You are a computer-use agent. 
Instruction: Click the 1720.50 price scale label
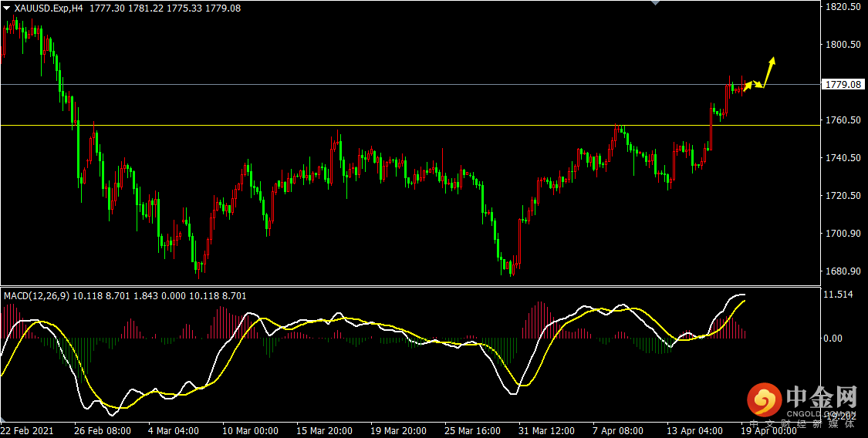coord(843,196)
